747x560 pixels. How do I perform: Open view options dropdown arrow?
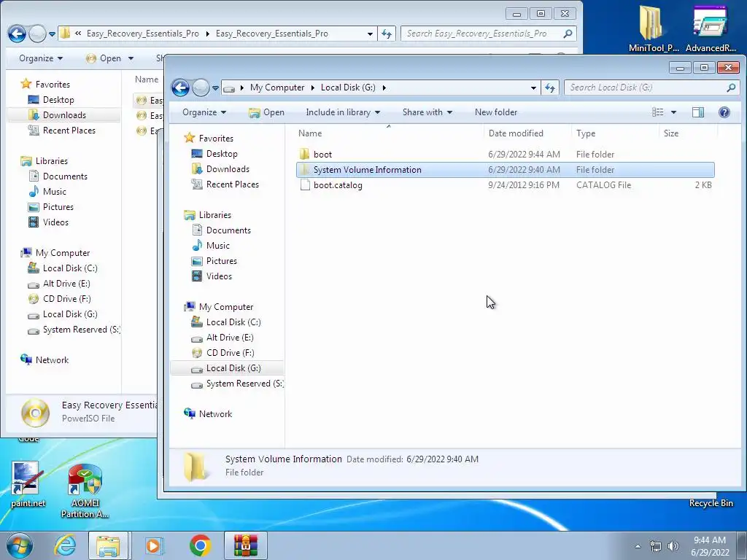673,112
